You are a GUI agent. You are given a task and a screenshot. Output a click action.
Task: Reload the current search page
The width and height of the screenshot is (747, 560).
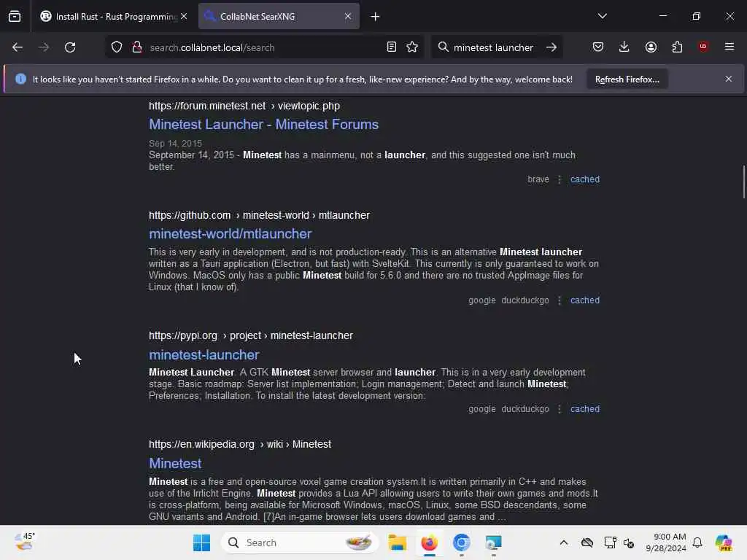pyautogui.click(x=70, y=47)
